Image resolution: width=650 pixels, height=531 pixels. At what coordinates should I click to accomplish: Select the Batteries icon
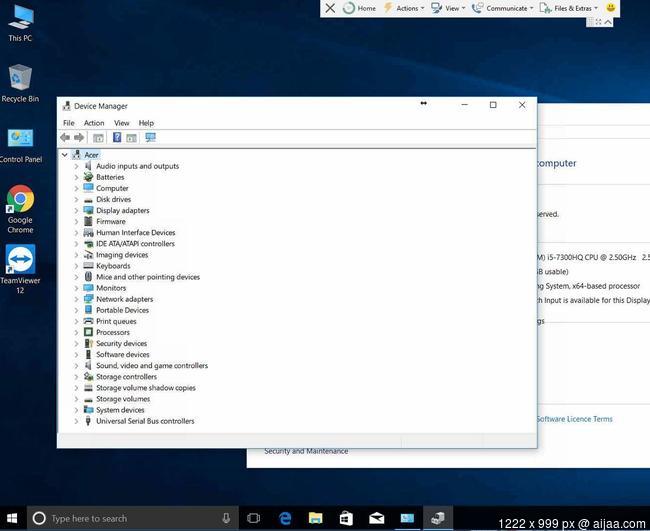coord(88,177)
